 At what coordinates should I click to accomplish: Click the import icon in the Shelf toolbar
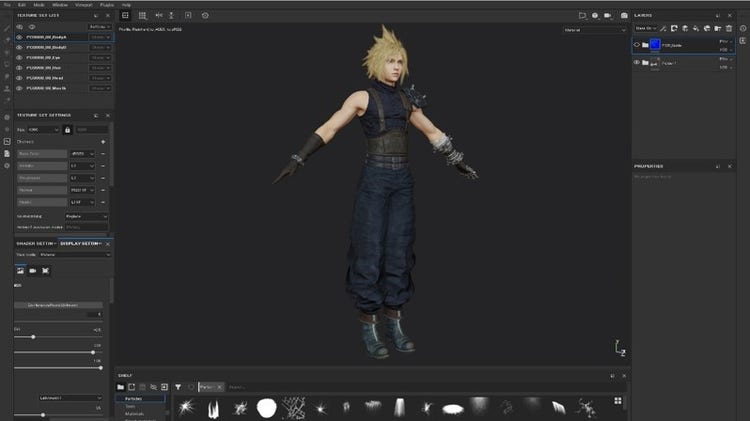[x=165, y=387]
